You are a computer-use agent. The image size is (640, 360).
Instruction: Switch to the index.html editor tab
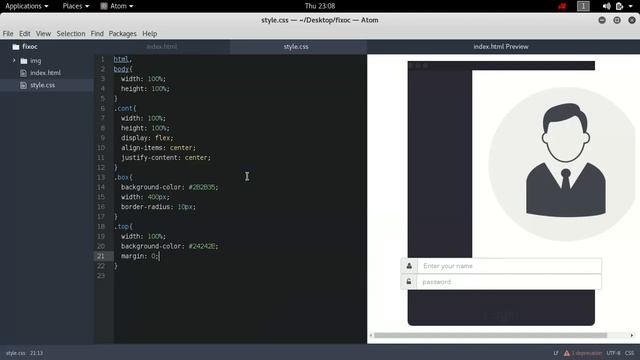coord(162,47)
